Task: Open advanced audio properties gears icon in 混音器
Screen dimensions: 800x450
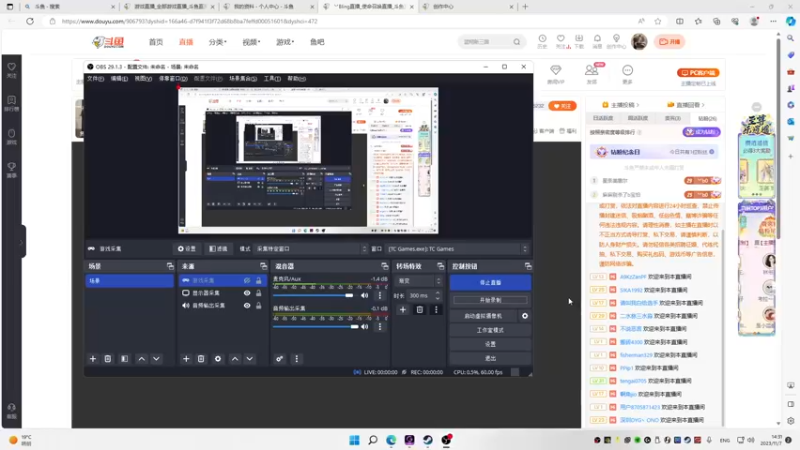Action: coord(280,359)
